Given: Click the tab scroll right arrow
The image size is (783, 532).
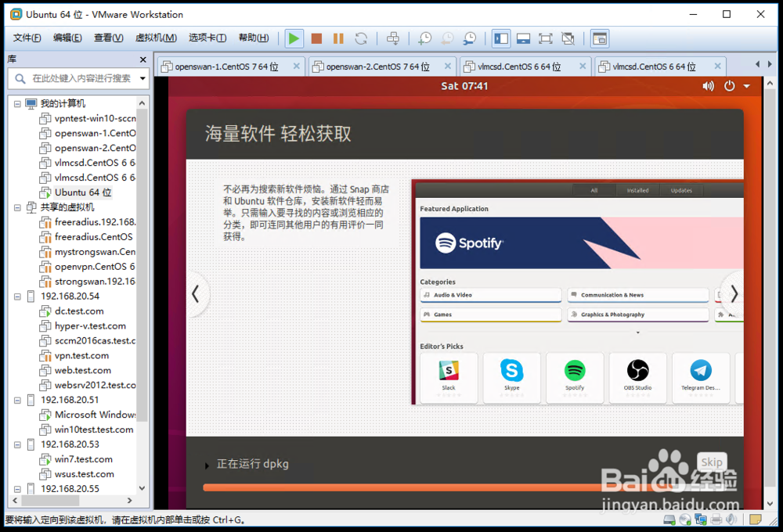Looking at the screenshot, I should (x=770, y=64).
